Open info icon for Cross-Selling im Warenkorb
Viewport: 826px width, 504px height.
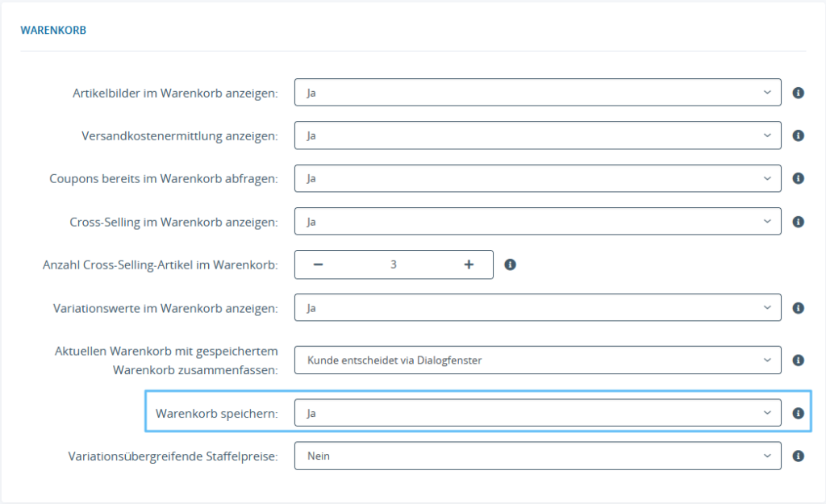798,221
